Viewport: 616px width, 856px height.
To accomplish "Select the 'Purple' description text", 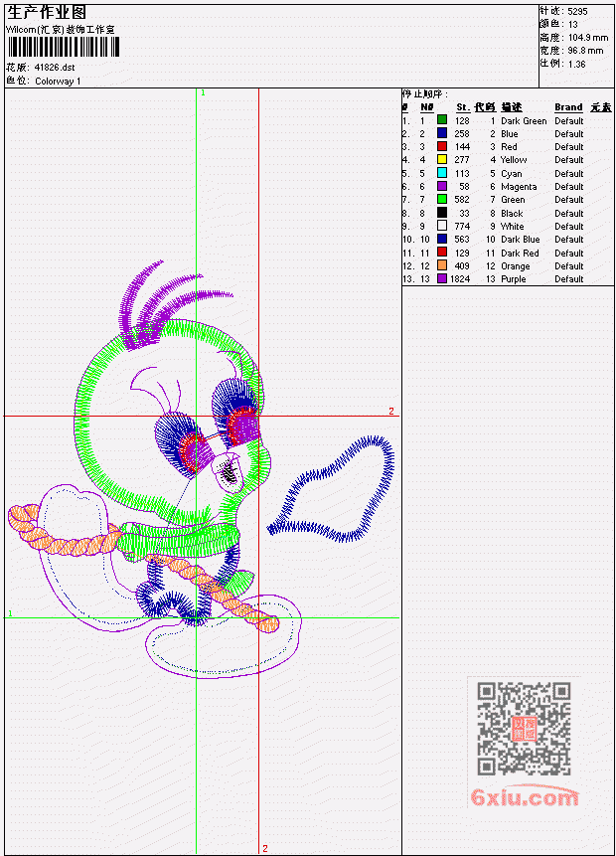I will 514,279.
